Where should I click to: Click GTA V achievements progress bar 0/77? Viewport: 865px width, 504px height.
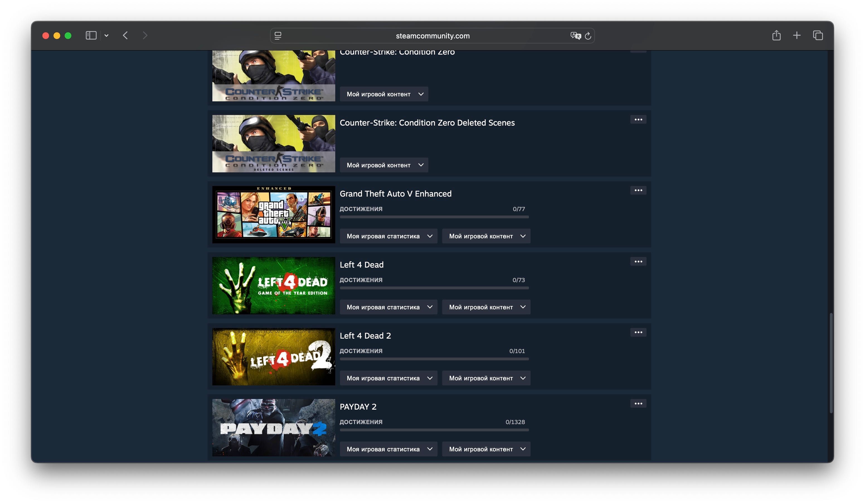point(434,217)
